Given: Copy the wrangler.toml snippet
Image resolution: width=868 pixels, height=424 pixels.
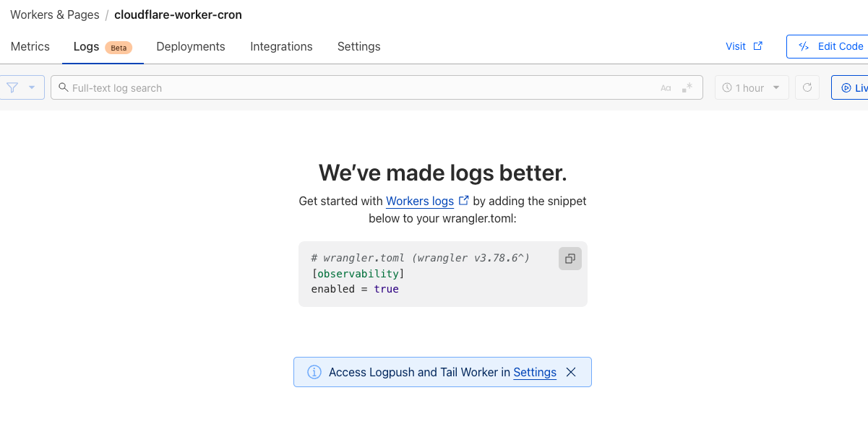Looking at the screenshot, I should pos(570,259).
